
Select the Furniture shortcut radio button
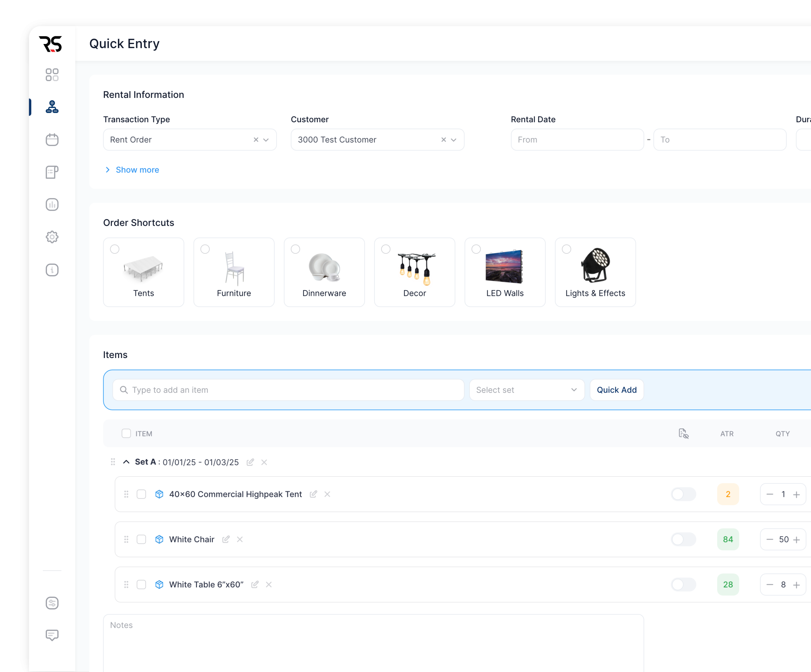pyautogui.click(x=205, y=249)
